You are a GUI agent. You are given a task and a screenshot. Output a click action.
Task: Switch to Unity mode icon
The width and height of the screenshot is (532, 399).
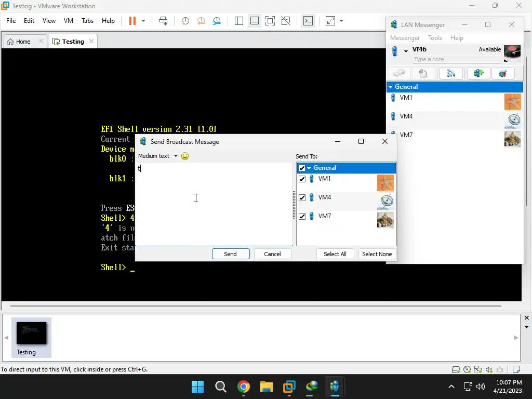coord(286,21)
